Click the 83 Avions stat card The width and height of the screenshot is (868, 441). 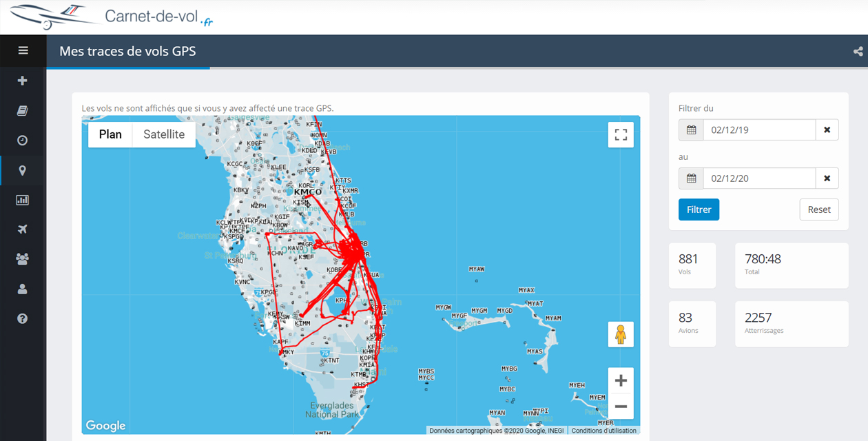click(692, 324)
